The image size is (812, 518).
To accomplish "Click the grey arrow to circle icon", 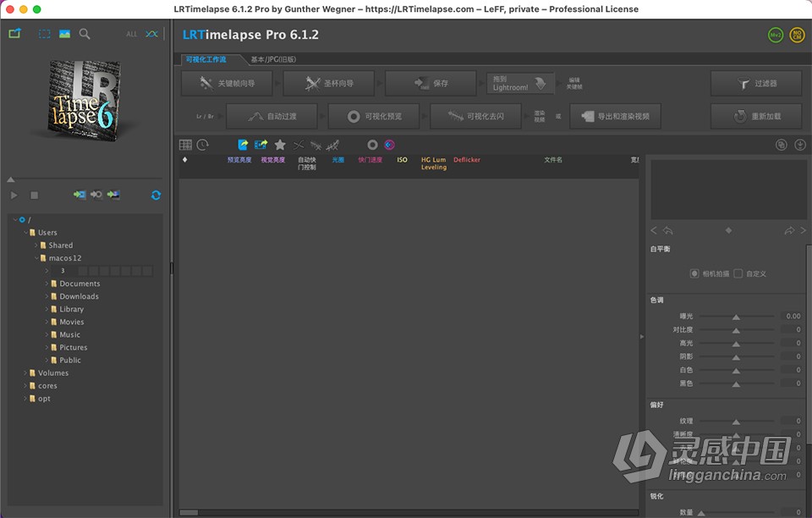I will pos(96,195).
